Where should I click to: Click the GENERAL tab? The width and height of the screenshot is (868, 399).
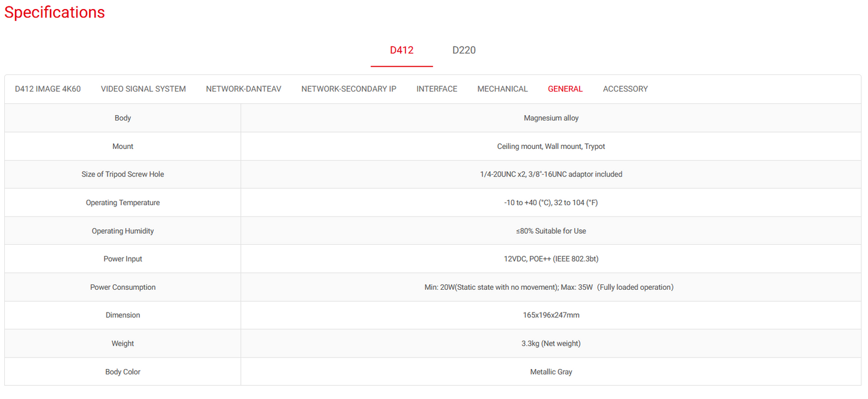(x=565, y=89)
